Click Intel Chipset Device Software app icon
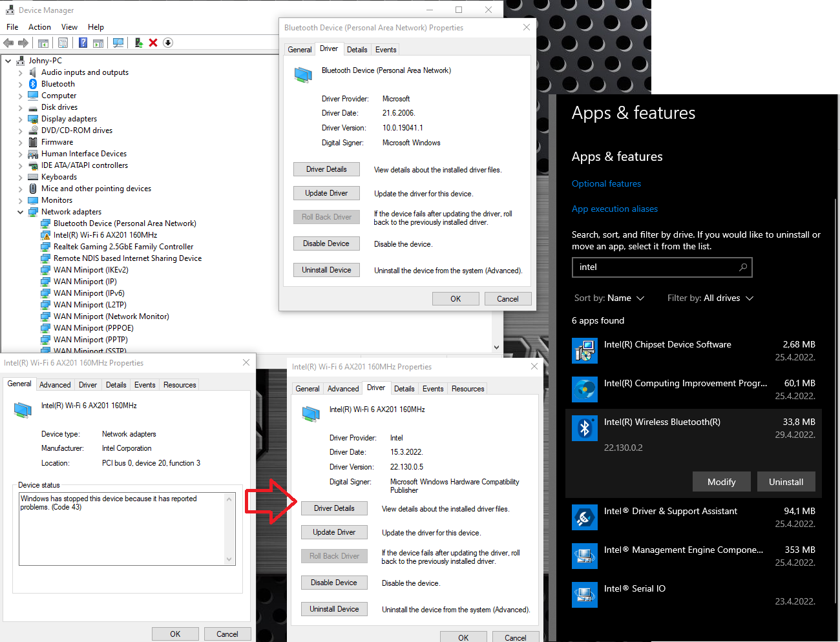Viewport: 840px width, 642px height. tap(585, 351)
